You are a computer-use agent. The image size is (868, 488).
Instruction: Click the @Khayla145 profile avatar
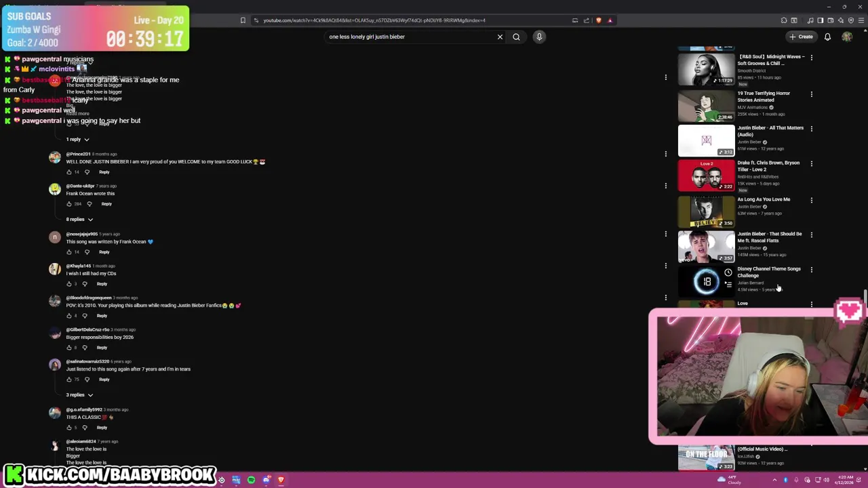[54, 269]
